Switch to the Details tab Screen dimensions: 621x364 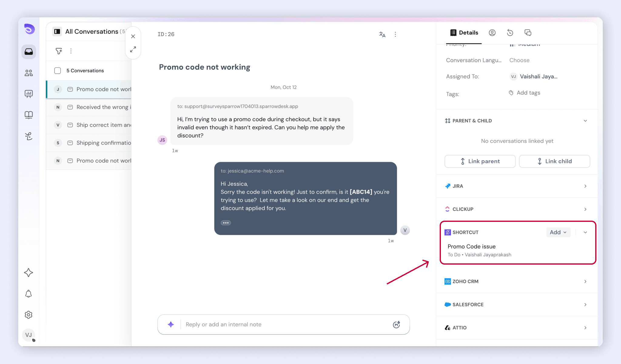[x=464, y=33]
